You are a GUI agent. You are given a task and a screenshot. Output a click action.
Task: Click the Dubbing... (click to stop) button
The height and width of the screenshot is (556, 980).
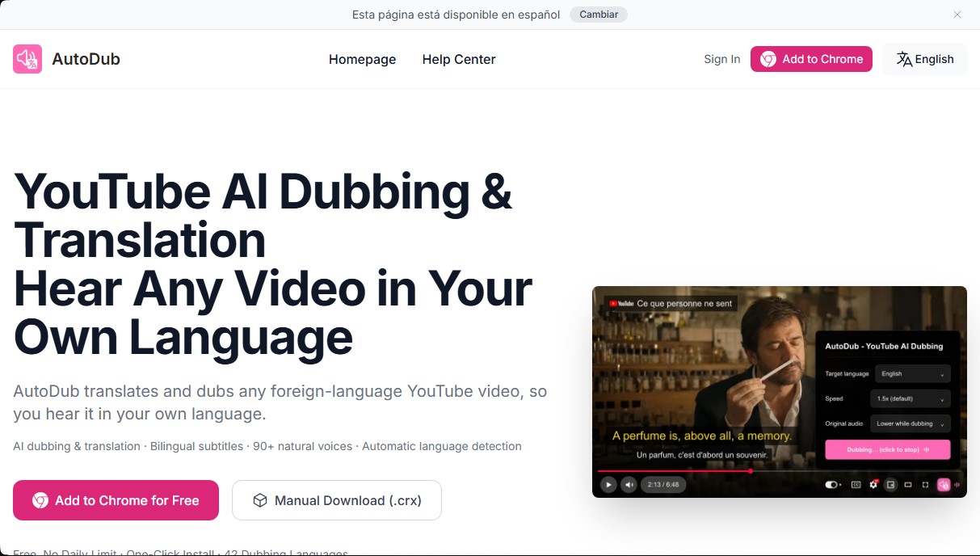888,450
